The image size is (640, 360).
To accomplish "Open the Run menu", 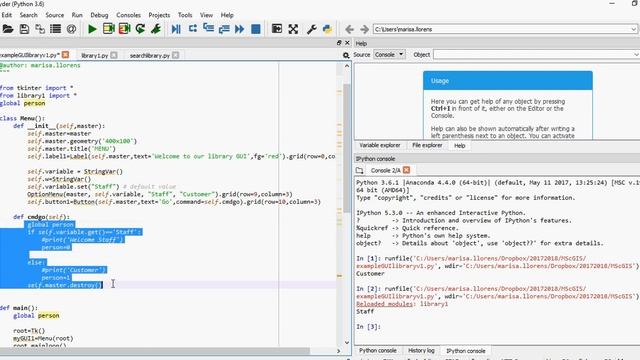I will (77, 15).
